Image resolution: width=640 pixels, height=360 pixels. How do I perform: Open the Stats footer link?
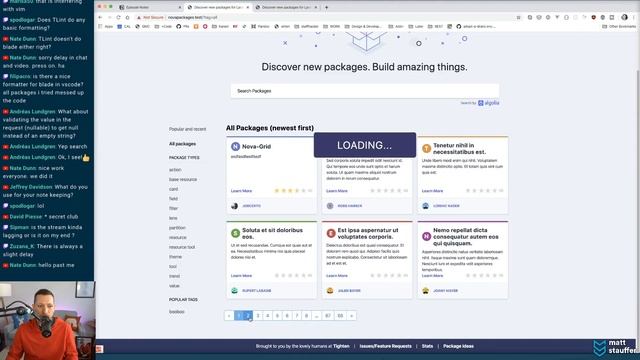pos(427,346)
